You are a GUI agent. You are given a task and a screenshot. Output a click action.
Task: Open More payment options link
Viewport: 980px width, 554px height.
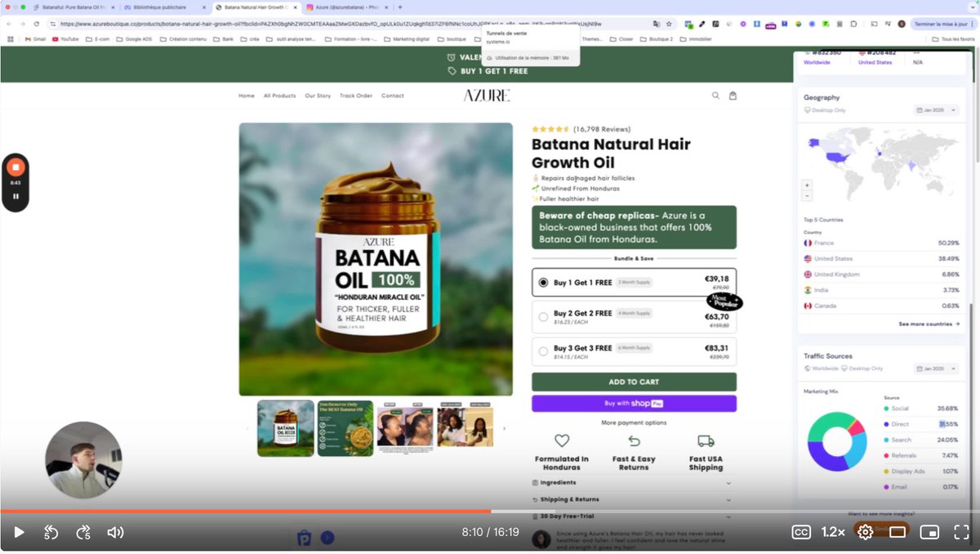click(x=634, y=422)
